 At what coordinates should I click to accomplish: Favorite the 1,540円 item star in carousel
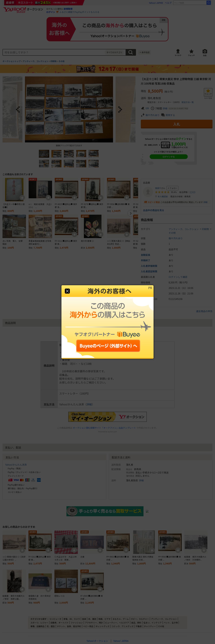click(127, 197)
